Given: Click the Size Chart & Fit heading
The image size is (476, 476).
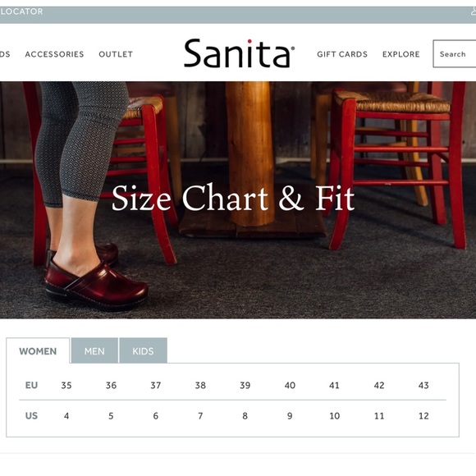Looking at the screenshot, I should 233,198.
